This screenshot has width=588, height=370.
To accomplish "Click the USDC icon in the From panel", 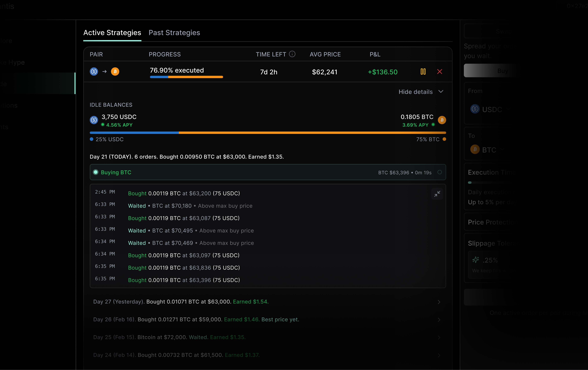I will (475, 109).
